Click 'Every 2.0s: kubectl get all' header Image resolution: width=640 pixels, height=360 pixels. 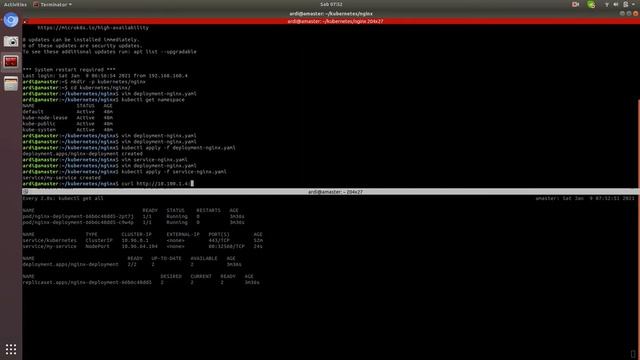(63, 198)
